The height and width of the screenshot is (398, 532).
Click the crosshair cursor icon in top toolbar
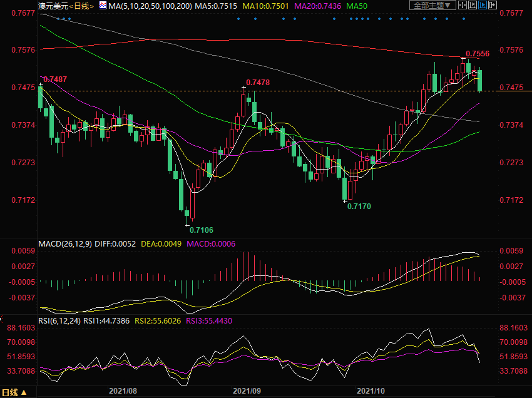click(463, 5)
